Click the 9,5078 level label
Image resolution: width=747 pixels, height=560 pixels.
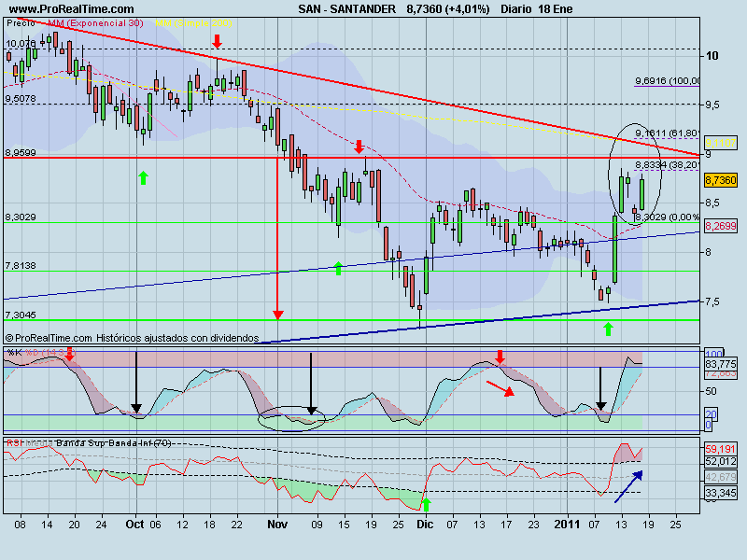21,99
